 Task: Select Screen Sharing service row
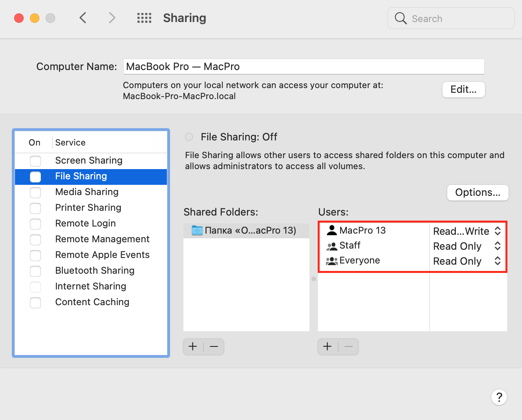pos(91,161)
